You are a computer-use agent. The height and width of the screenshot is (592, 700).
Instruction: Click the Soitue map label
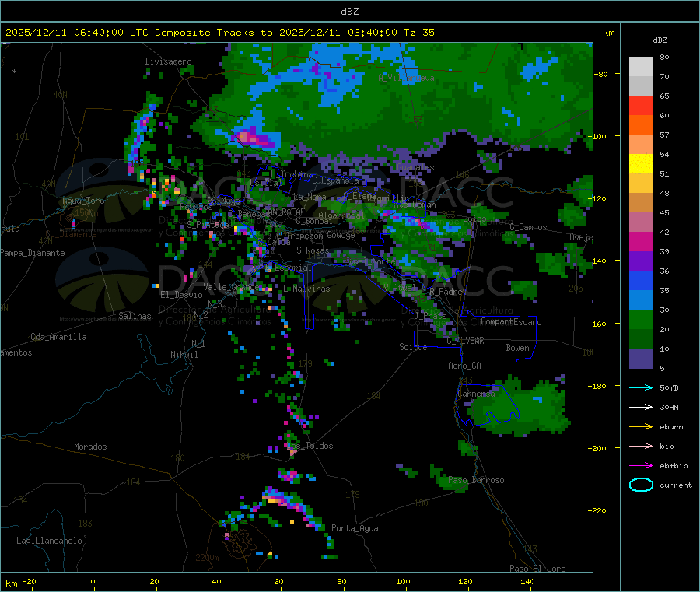coord(413,347)
